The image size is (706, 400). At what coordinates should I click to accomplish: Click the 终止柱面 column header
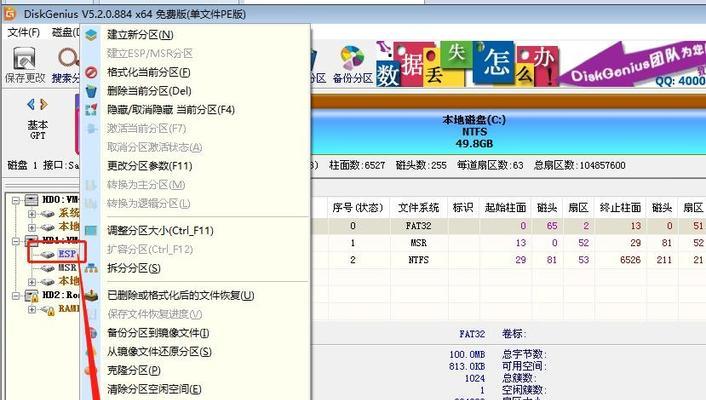tap(620, 208)
